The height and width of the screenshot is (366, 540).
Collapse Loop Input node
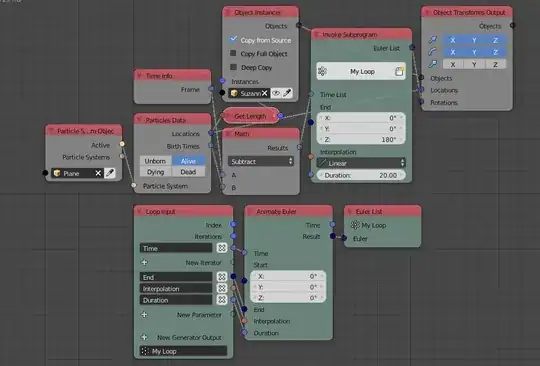tap(139, 211)
